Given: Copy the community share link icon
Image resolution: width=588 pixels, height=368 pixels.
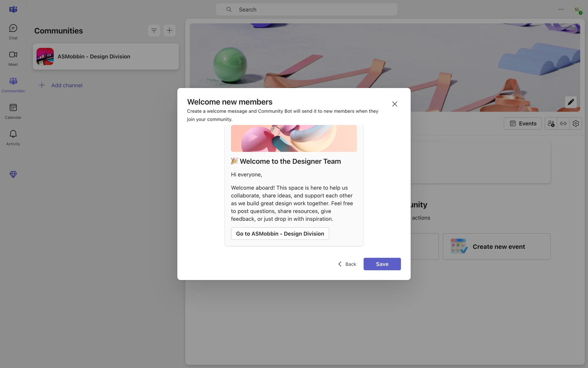Looking at the screenshot, I should [x=563, y=123].
